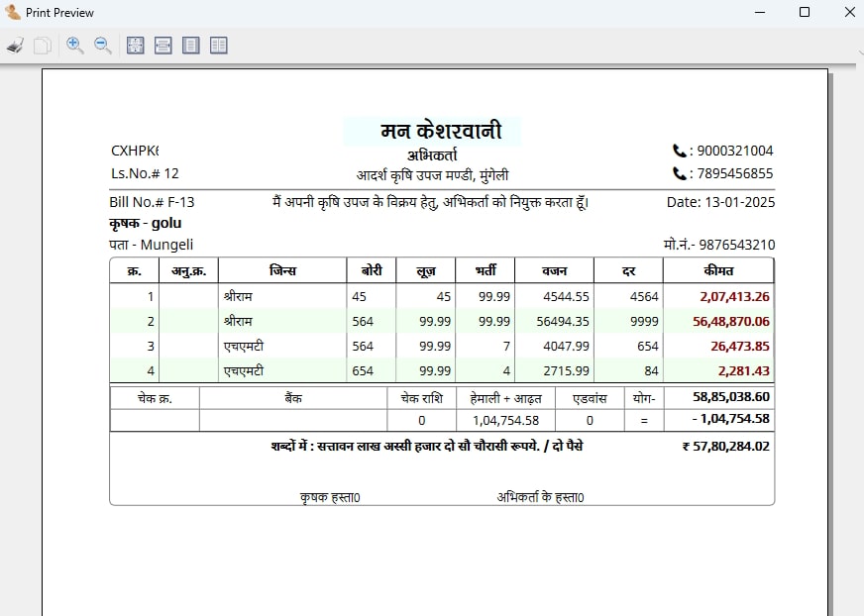The height and width of the screenshot is (616, 864).
Task: Zoom out with the minus magnifier
Action: tap(103, 46)
